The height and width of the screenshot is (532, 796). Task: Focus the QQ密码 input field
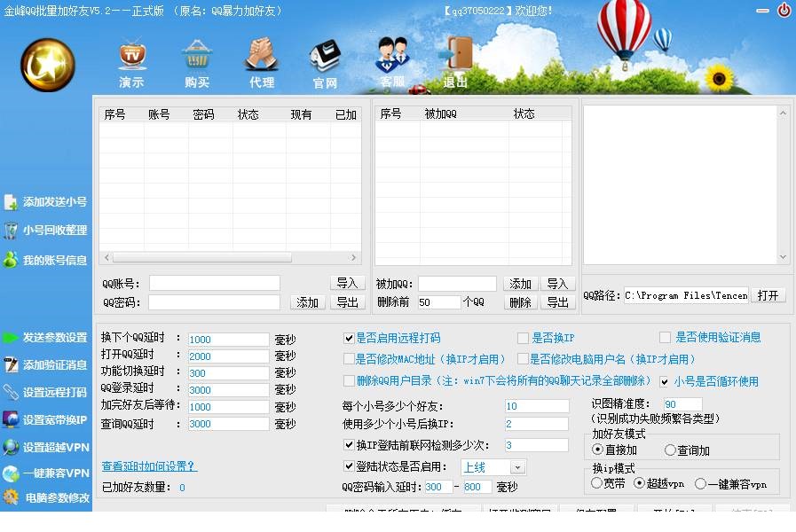(214, 302)
